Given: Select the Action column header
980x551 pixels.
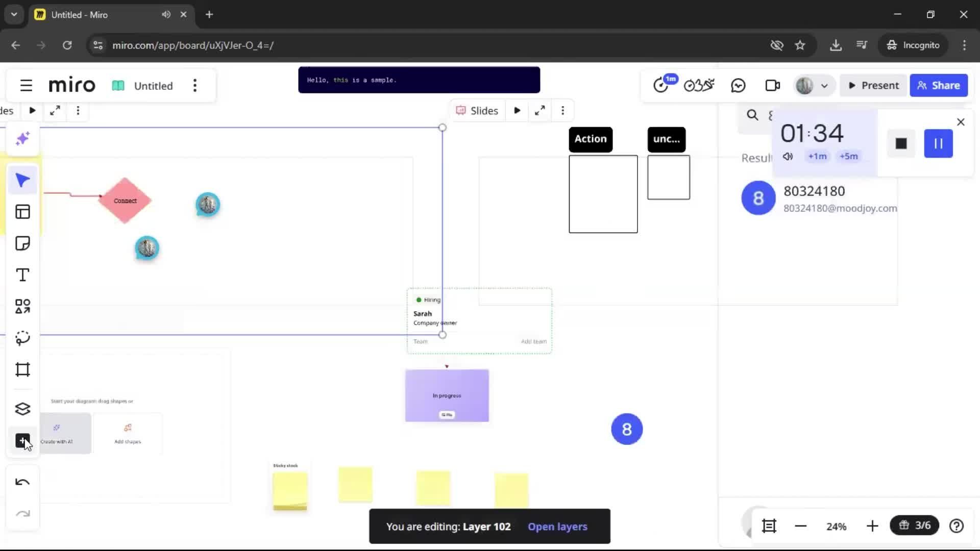Looking at the screenshot, I should [x=591, y=139].
